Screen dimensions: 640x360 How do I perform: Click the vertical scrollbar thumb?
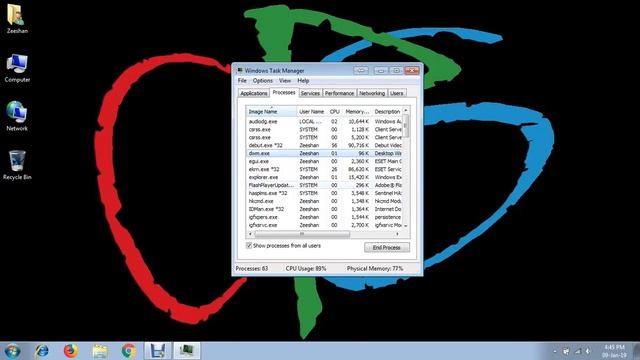click(406, 126)
